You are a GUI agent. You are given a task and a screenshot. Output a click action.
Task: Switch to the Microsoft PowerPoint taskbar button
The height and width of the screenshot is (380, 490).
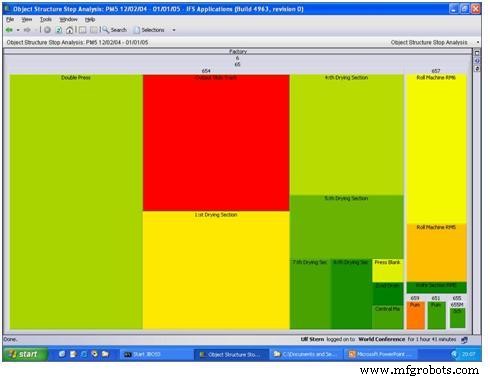[381, 354]
